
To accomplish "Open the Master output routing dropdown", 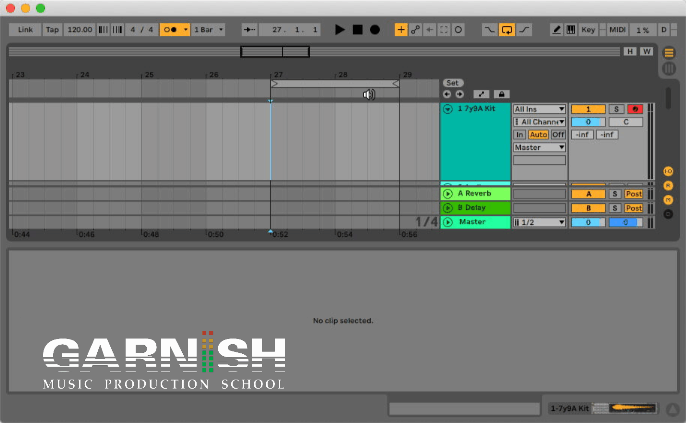I will pyautogui.click(x=539, y=147).
